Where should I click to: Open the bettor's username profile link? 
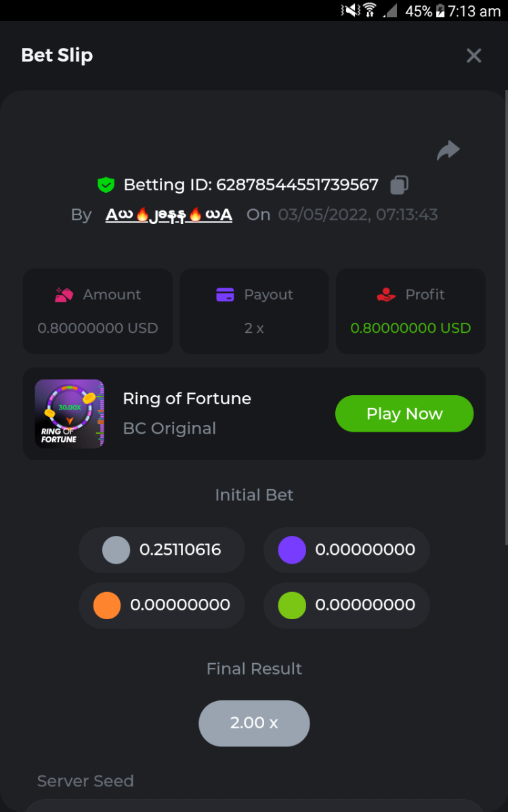point(169,215)
